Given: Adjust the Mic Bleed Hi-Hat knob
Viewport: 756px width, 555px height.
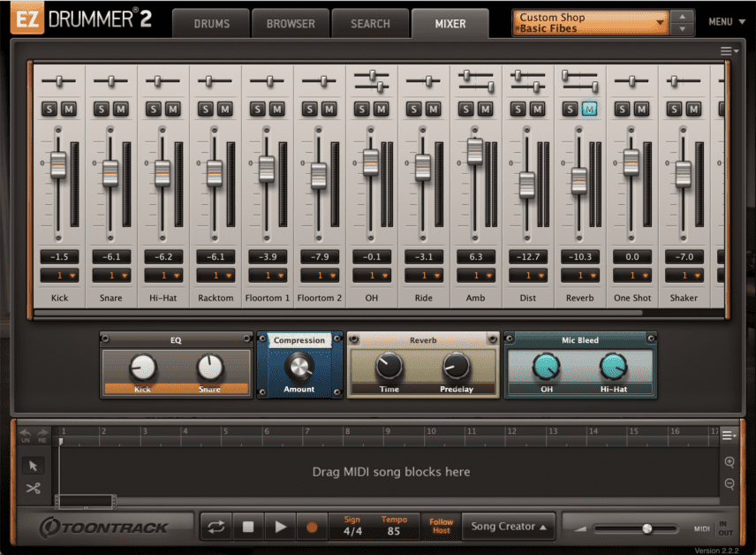Looking at the screenshot, I should (613, 366).
